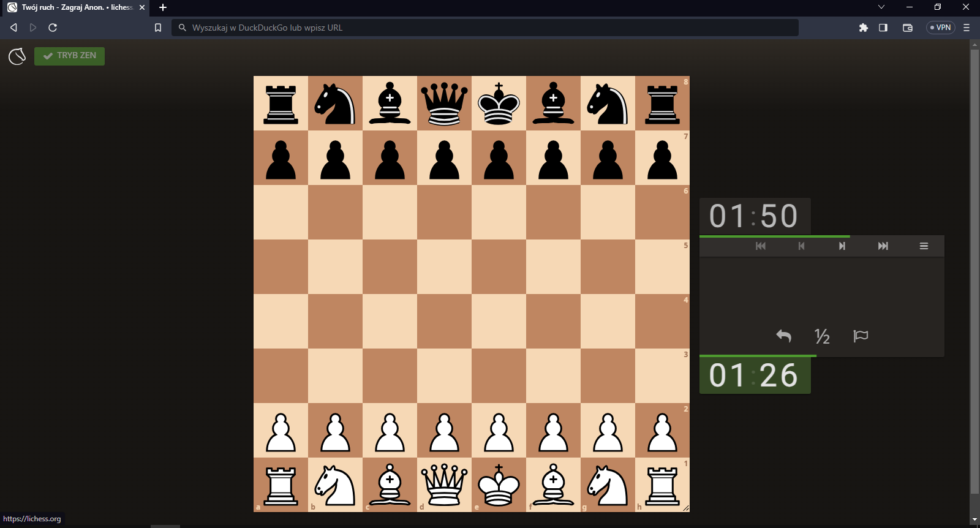Screen dimensions: 980x528
Task: Toggle the browser sidebar panel
Action: [x=883, y=28]
